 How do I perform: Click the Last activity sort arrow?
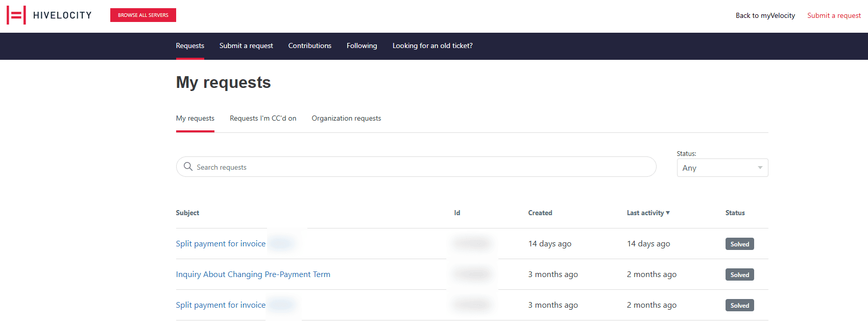(668, 213)
